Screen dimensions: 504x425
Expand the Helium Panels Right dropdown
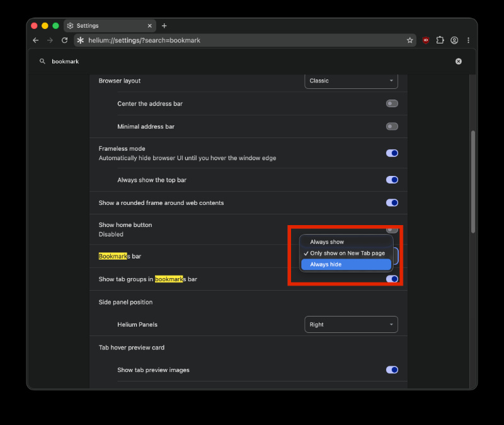point(351,324)
